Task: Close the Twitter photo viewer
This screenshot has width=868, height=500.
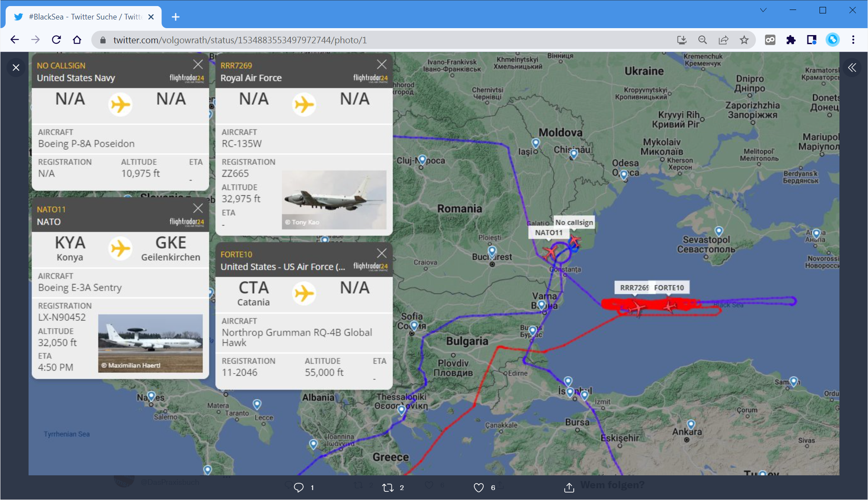Action: [16, 68]
